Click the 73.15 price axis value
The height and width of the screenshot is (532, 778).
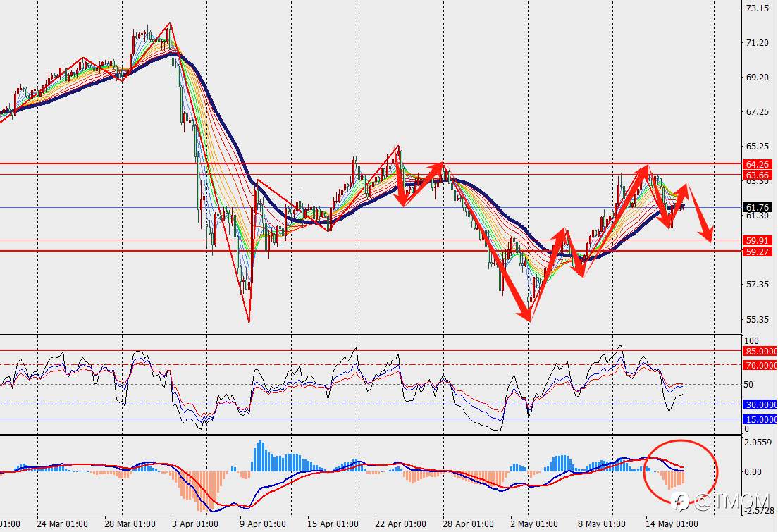point(758,8)
